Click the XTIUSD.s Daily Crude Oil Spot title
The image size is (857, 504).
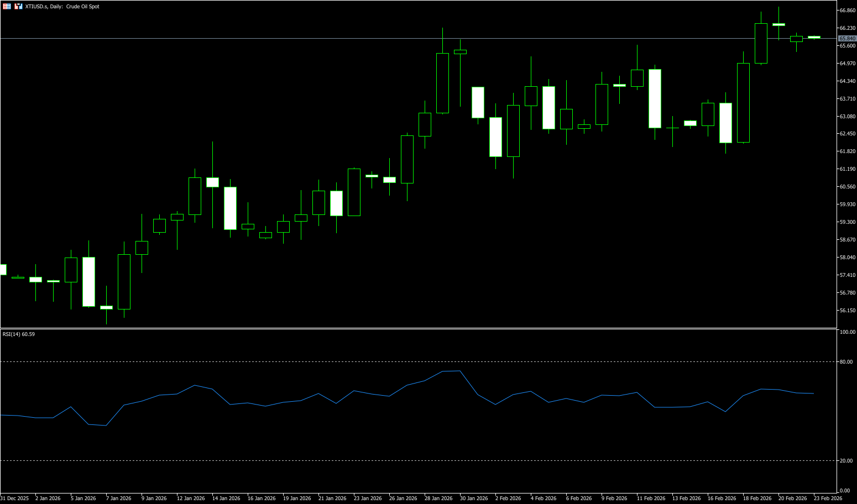click(x=62, y=7)
